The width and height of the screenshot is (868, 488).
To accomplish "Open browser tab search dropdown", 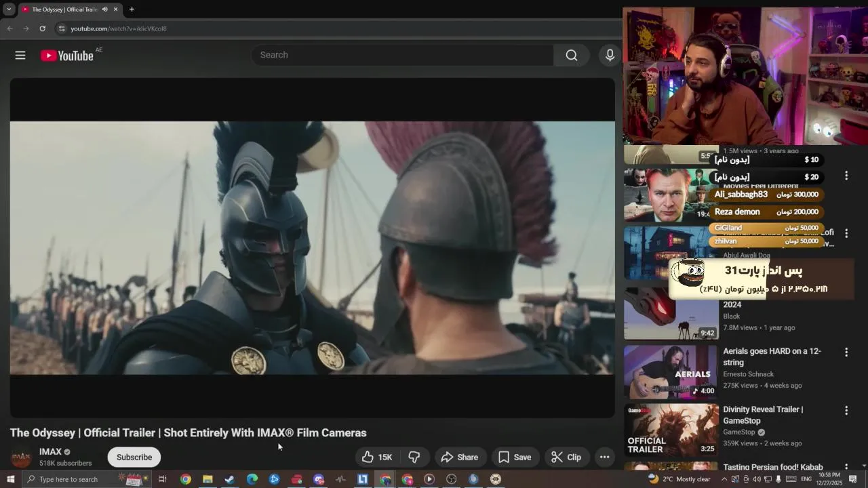I will 9,9.
